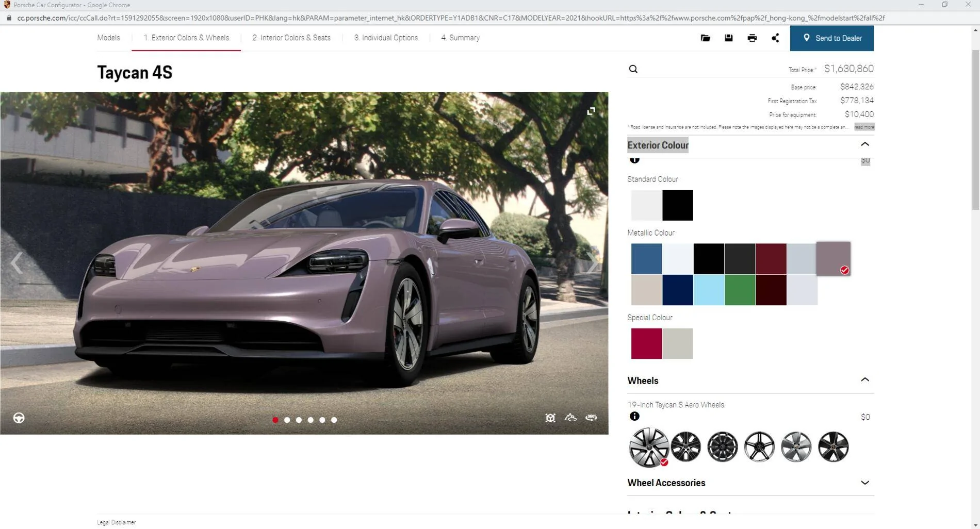Image resolution: width=980 pixels, height=529 pixels.
Task: Switch to side view car icon
Action: 570,418
